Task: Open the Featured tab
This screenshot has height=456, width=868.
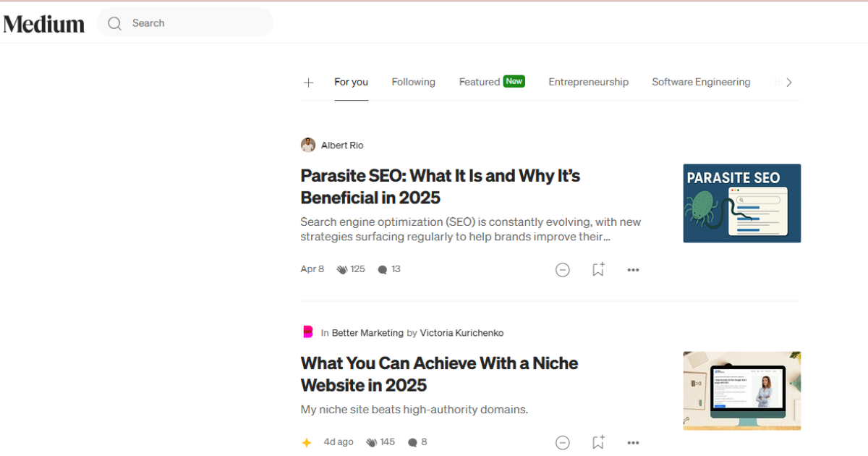Action: (480, 82)
